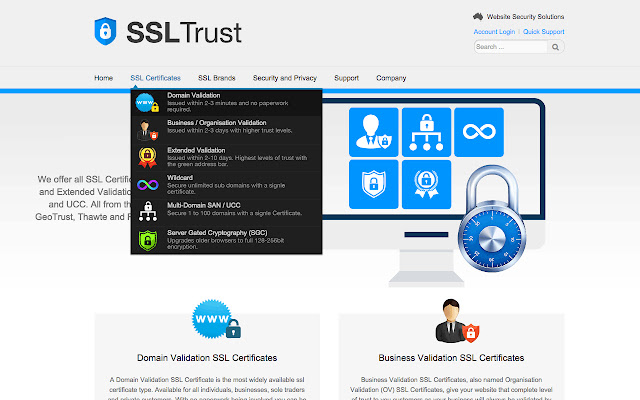
Task: Select Server Gated Cryptography (SGC) entry
Action: pos(227,240)
